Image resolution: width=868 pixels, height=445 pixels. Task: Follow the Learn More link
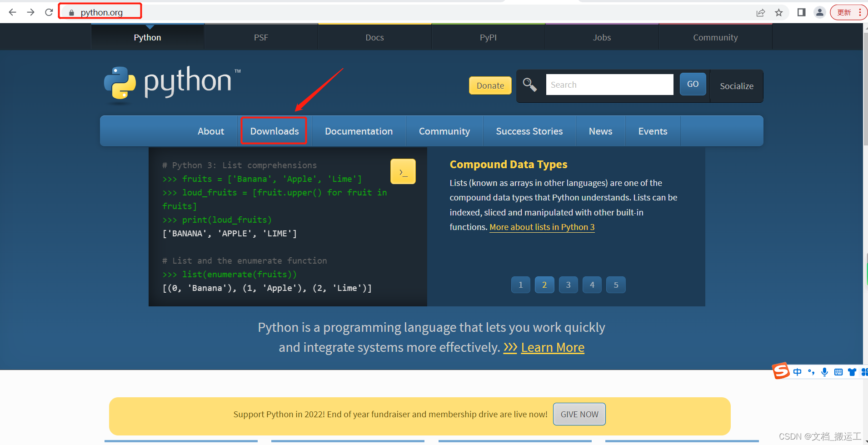[x=553, y=347]
